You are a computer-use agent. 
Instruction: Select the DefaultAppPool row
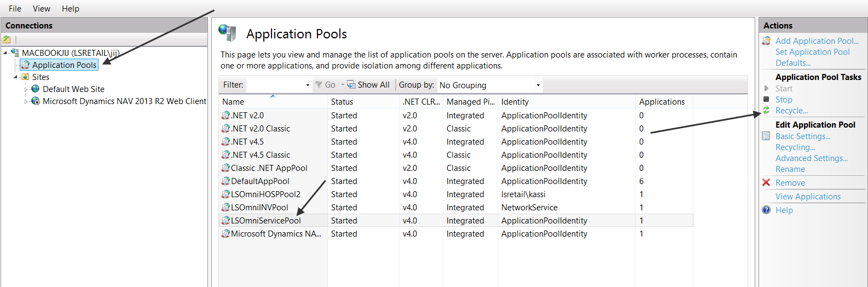(x=260, y=181)
